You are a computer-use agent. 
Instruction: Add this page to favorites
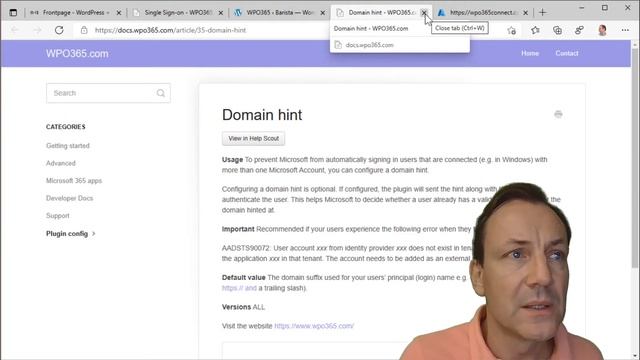pyautogui.click(x=511, y=30)
